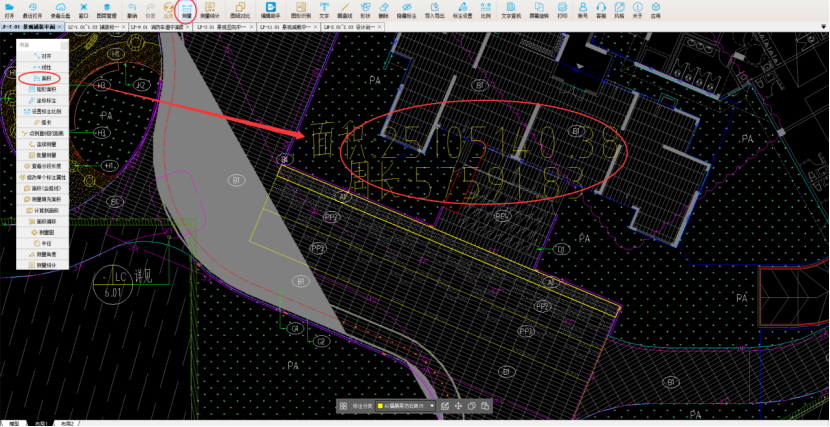The width and height of the screenshot is (830, 427).
Task: Expand the tab overflow arrow at right
Action: pos(822,28)
